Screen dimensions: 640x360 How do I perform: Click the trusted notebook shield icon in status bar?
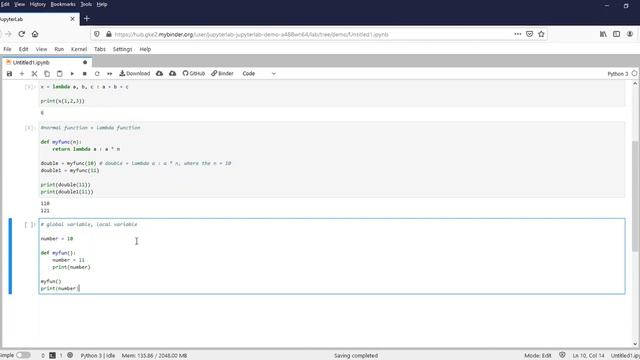coord(562,355)
